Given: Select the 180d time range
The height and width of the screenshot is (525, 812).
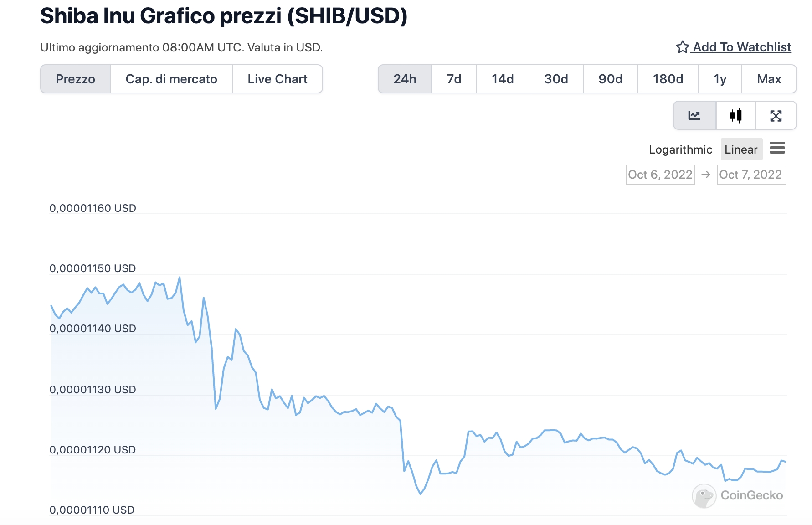Looking at the screenshot, I should click(668, 79).
